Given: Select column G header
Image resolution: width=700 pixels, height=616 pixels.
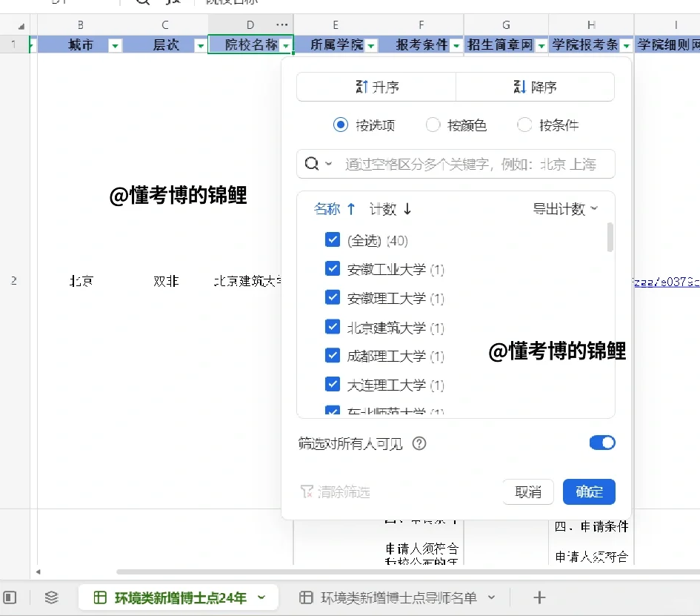Looking at the screenshot, I should pyautogui.click(x=506, y=24).
